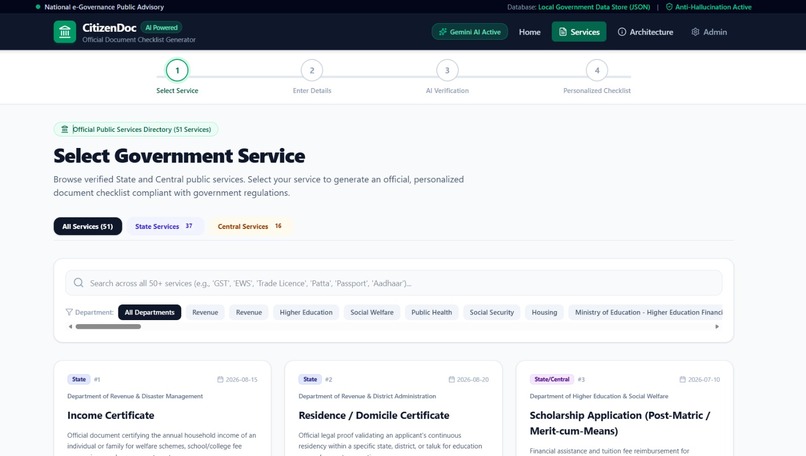The image size is (806, 456).
Task: Click the National e-Governance Public Advisory text
Action: 104,7
